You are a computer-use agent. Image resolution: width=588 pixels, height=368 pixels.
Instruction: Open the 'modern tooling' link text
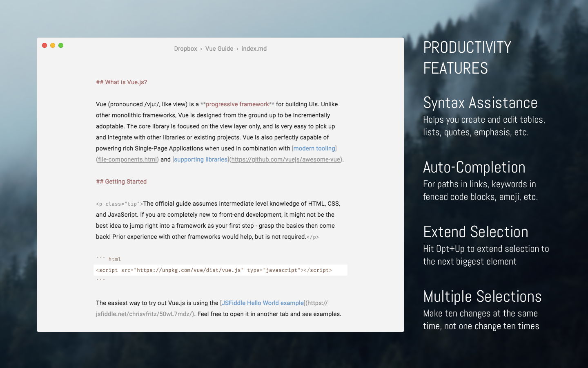314,148
